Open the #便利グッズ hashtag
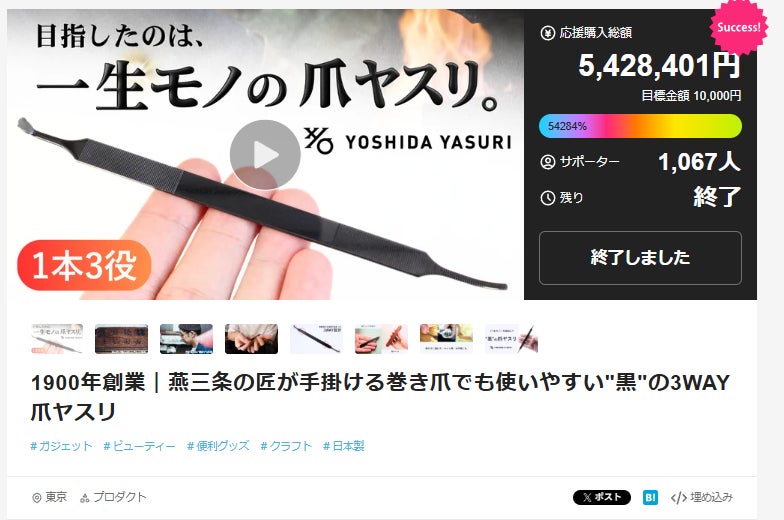Viewport: 784px width, 520px height. point(218,446)
